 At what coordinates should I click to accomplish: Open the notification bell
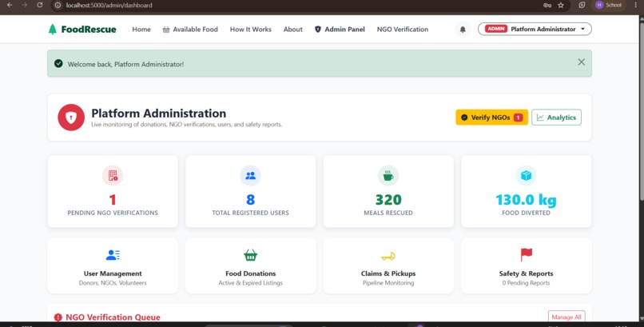pyautogui.click(x=463, y=29)
